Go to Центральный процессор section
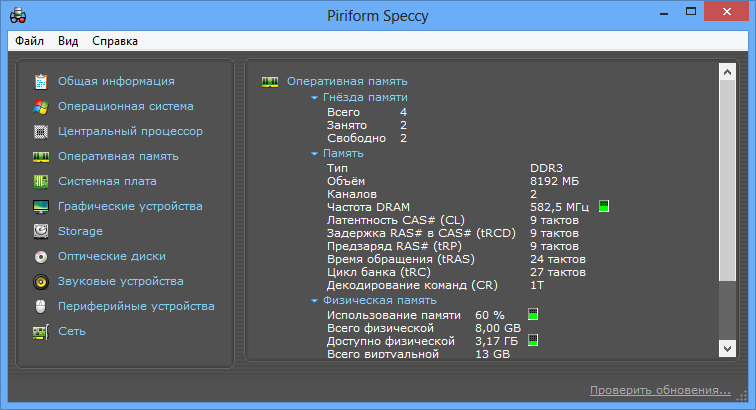The image size is (756, 410). (x=130, y=131)
